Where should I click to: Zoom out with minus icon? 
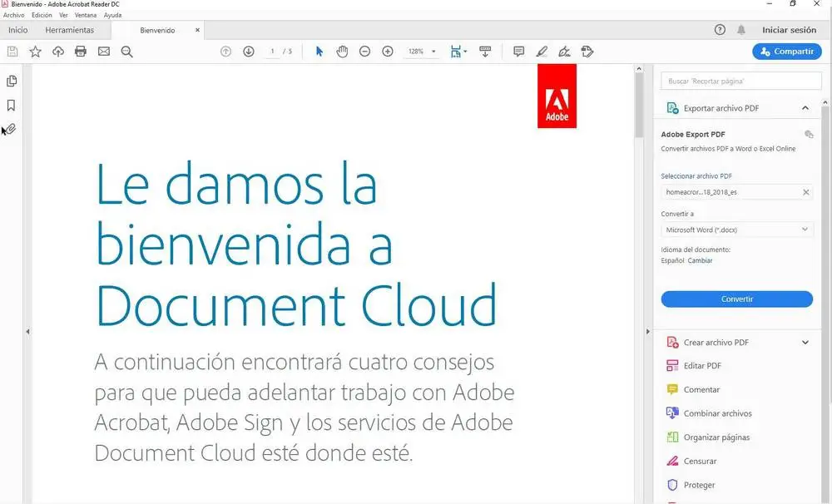click(x=364, y=52)
